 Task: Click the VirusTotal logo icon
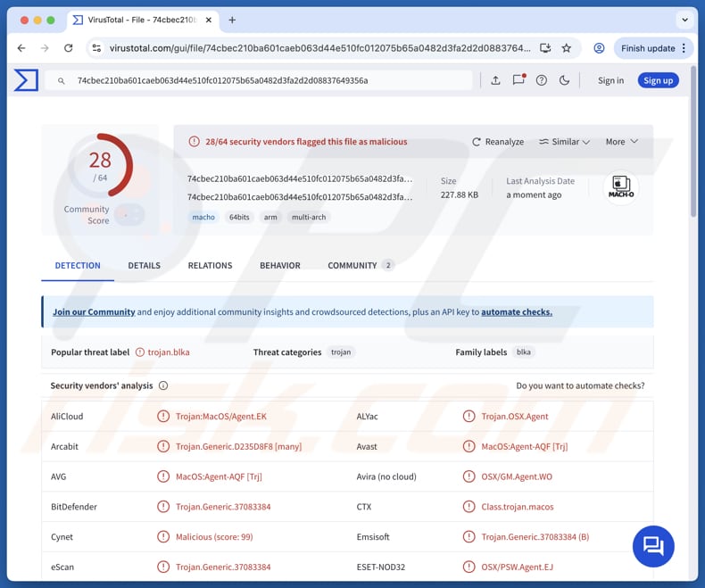click(x=26, y=80)
